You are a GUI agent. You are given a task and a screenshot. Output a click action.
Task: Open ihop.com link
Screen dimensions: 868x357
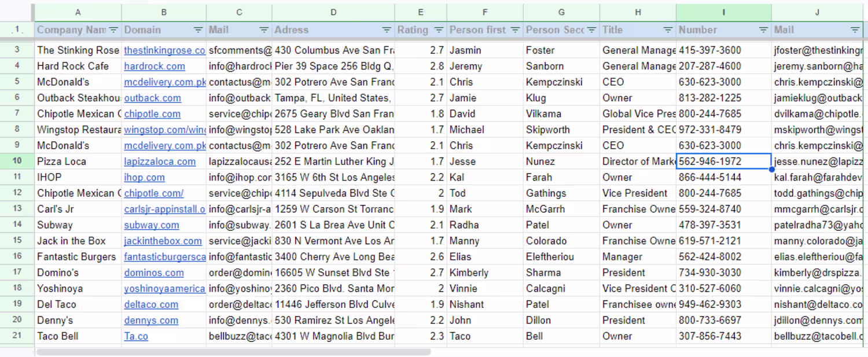point(144,177)
